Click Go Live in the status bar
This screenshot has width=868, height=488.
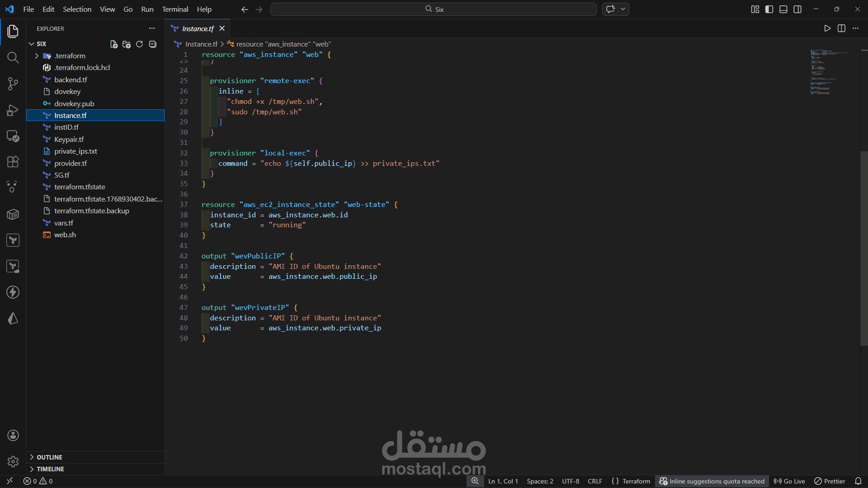(x=789, y=481)
